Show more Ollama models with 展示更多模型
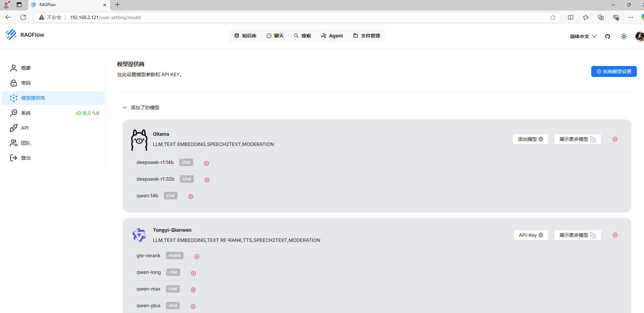The width and height of the screenshot is (644, 313). click(577, 139)
